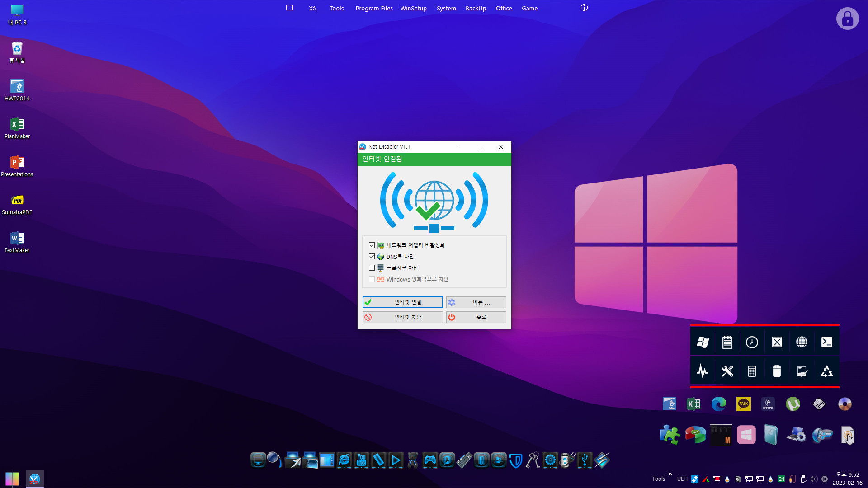Click the disc icon in the shortcut grid
The height and width of the screenshot is (488, 868).
844,404
